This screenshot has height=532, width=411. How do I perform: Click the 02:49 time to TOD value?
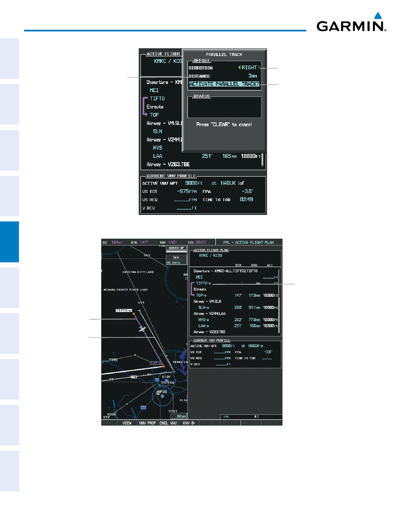point(246,199)
